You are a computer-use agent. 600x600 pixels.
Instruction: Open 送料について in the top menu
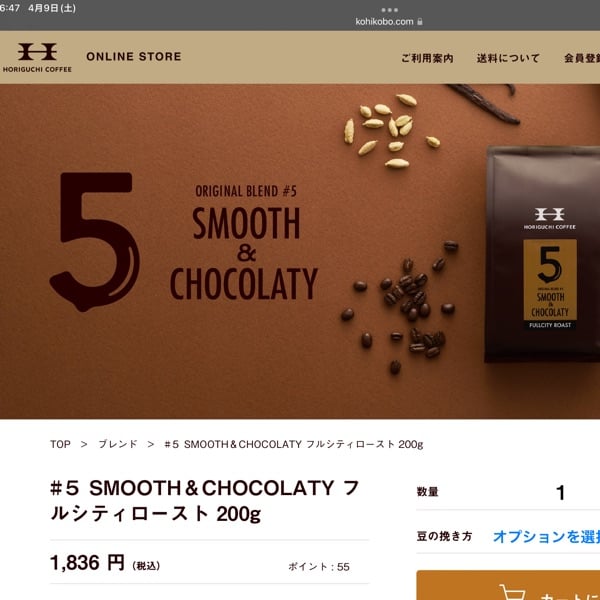tap(508, 58)
